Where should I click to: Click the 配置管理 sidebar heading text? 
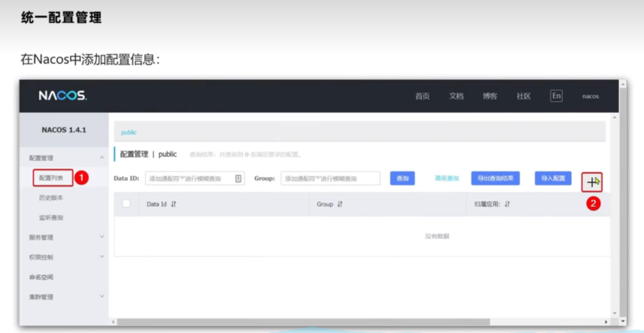pyautogui.click(x=41, y=158)
